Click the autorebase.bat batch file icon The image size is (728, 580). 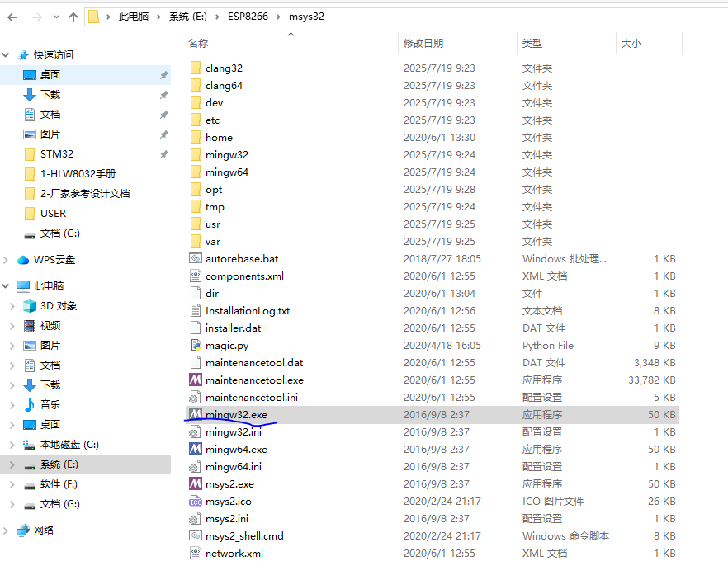(x=196, y=258)
